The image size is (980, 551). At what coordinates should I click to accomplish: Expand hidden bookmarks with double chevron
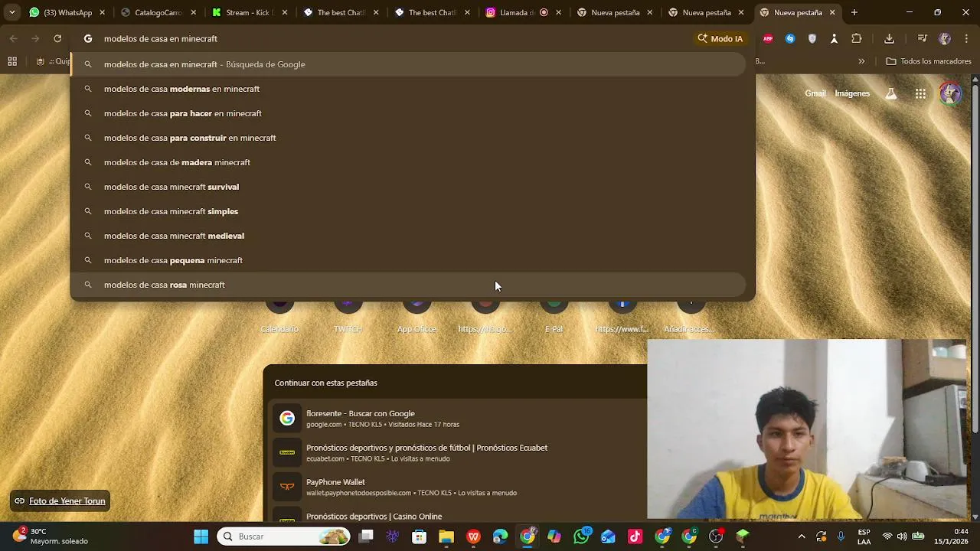861,61
